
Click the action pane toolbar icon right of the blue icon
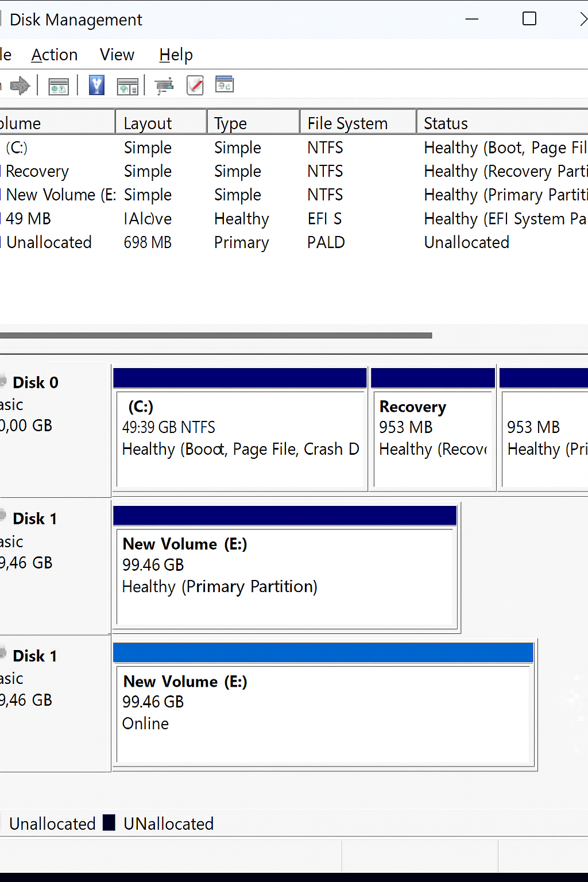pos(127,86)
